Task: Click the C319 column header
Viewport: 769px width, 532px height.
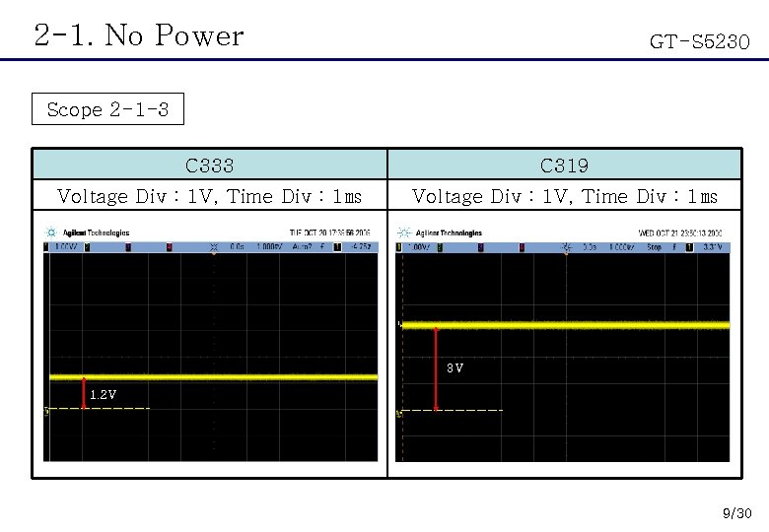Action: pyautogui.click(x=564, y=166)
